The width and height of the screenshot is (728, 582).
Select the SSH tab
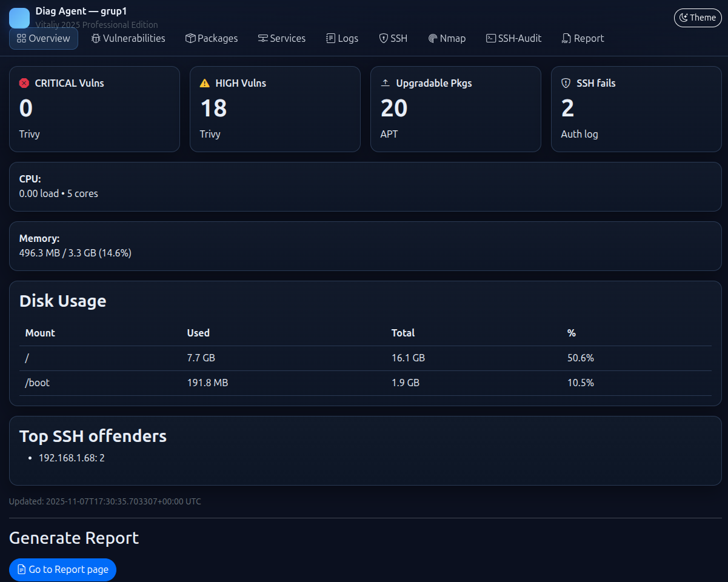[393, 38]
